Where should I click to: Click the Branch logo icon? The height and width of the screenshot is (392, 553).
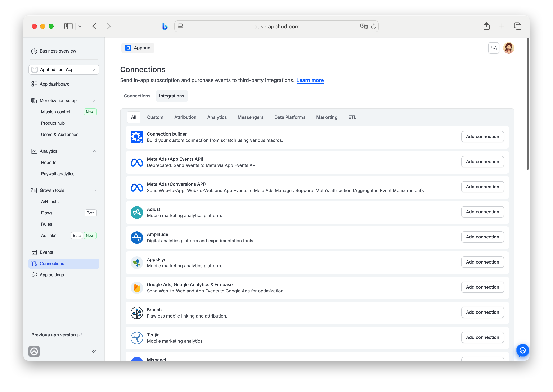pyautogui.click(x=137, y=313)
